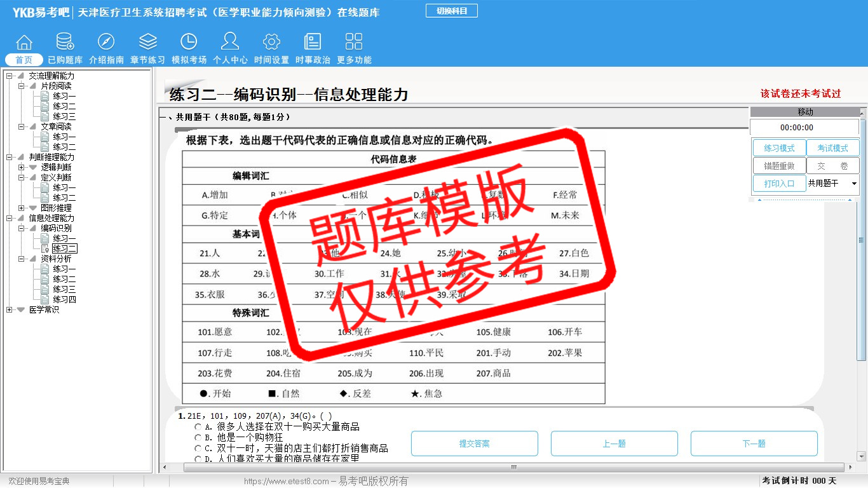
Task: Open 已购题库 purchased database icon
Action: click(65, 43)
